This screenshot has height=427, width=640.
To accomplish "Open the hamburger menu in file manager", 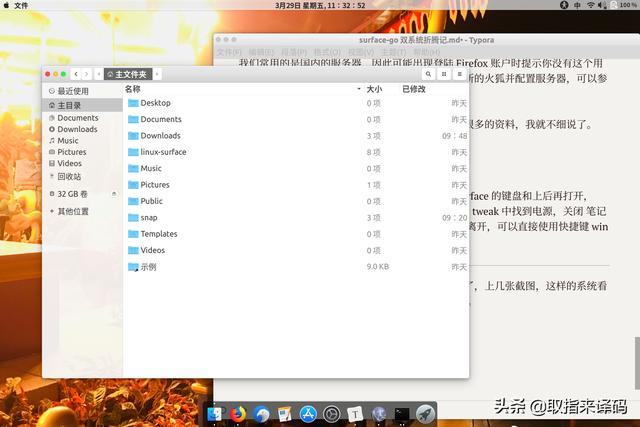I will [x=460, y=74].
